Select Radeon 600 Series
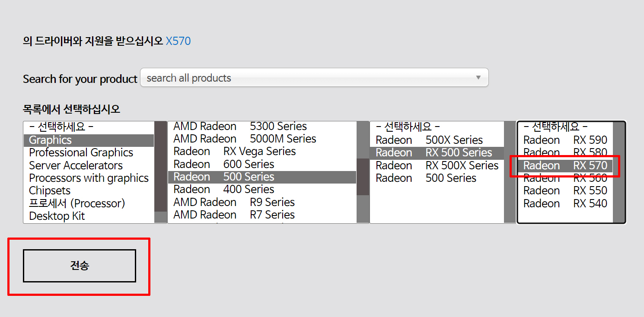Screen dimensions: 644x317 (262, 164)
